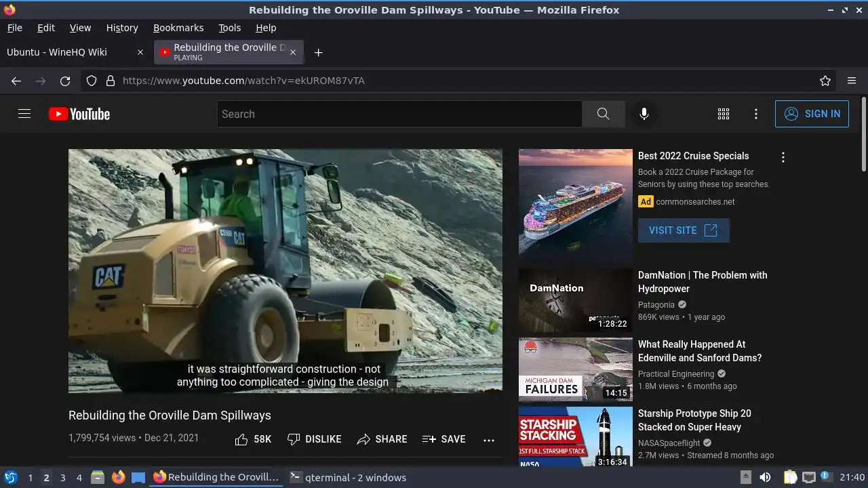The image size is (868, 488).
Task: Open the removable media tray icon
Action: pyautogui.click(x=745, y=477)
